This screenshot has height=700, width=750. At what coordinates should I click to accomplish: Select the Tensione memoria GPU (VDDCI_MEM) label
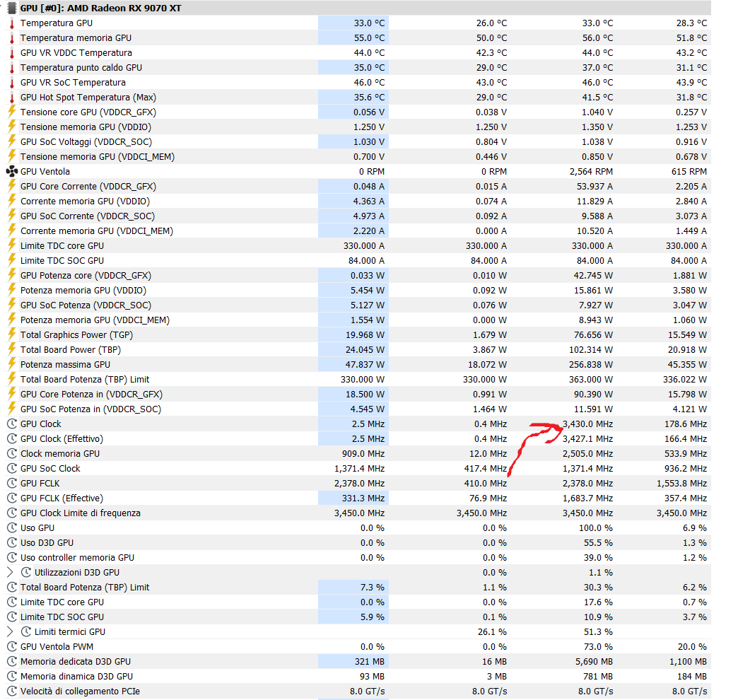(x=98, y=156)
